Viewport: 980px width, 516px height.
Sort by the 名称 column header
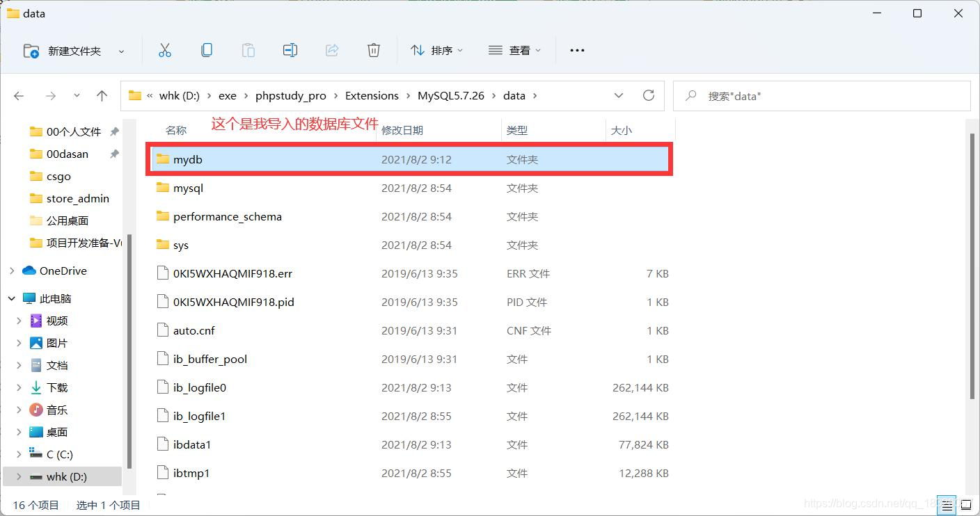tap(176, 130)
